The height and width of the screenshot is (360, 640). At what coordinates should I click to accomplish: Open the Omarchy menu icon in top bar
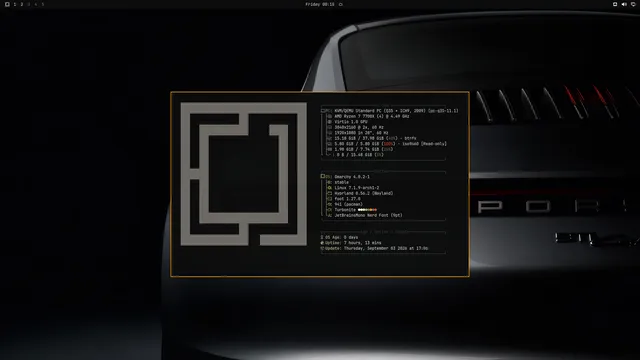[7, 4]
